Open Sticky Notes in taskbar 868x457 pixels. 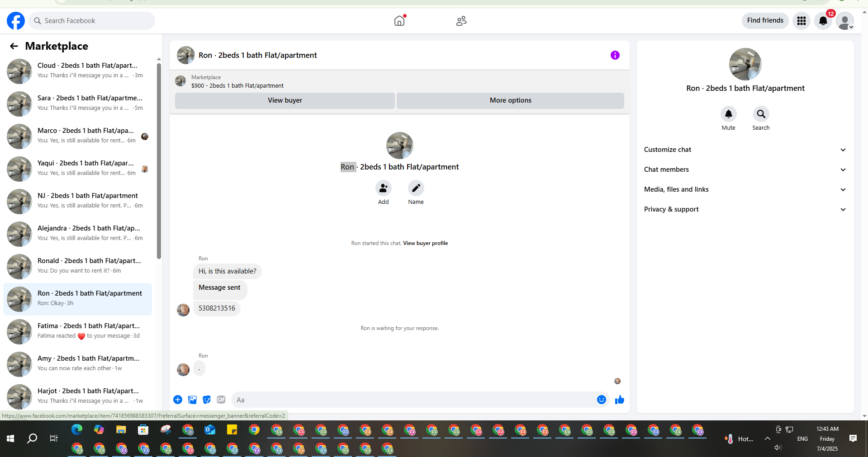(x=232, y=429)
